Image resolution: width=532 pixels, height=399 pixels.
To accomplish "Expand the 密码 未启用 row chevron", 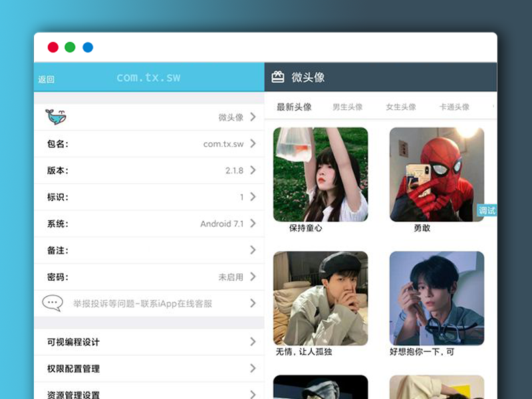I will pos(252,277).
